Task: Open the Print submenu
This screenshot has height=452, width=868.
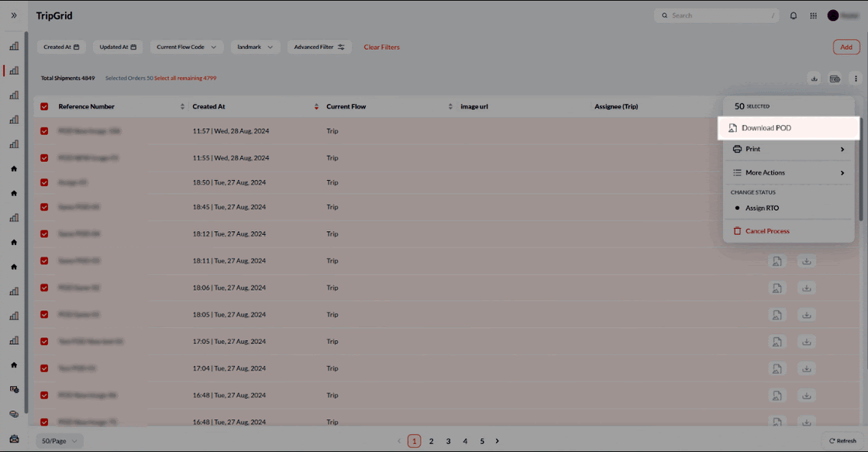Action: 788,149
